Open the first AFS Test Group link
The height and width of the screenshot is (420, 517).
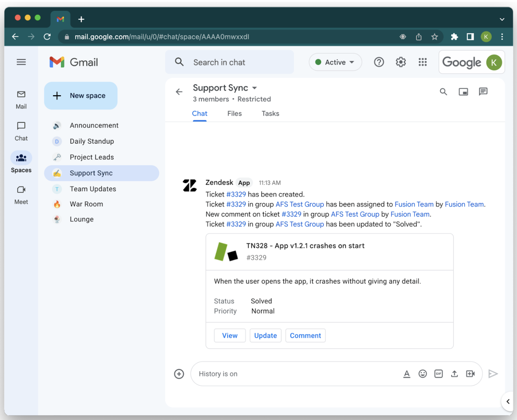point(300,204)
